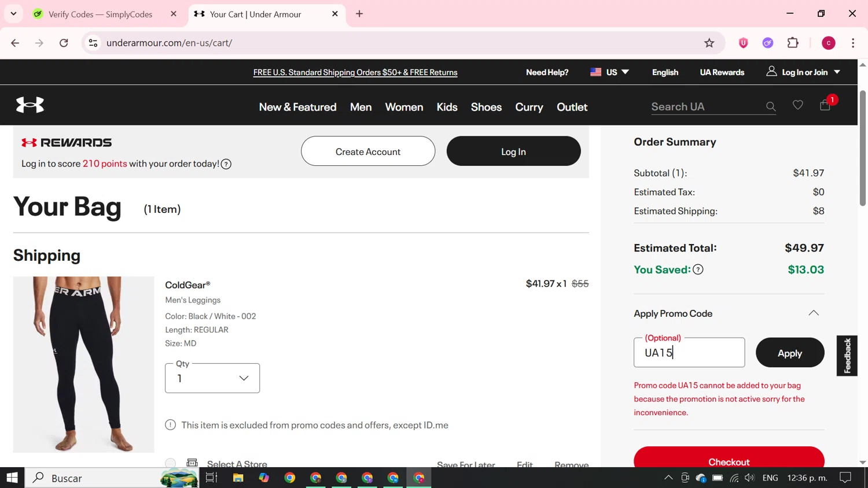Click the English language link
The height and width of the screenshot is (488, 868).
pos(665,72)
